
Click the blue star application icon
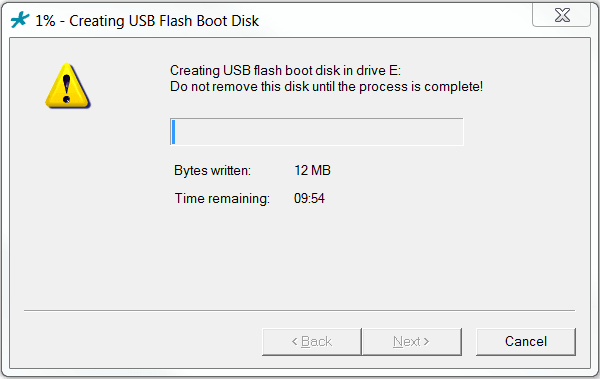pyautogui.click(x=20, y=20)
